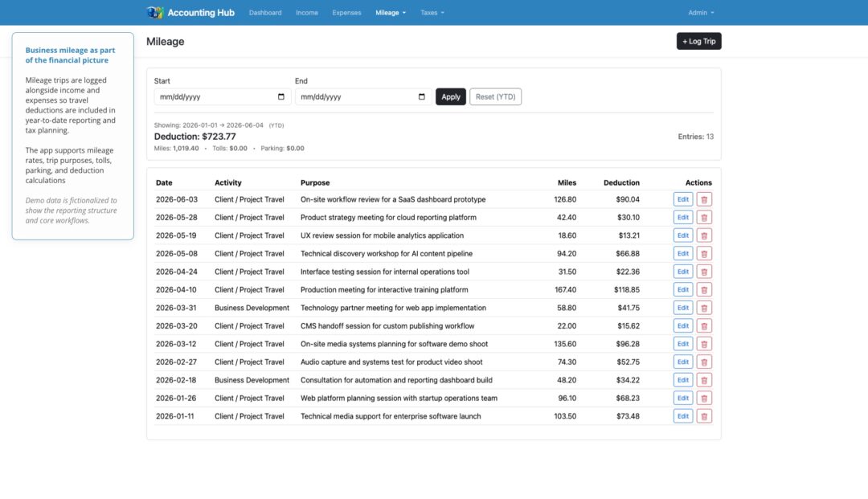Select the Deduction: $723.77 total
Image resolution: width=868 pixels, height=499 pixels.
194,137
